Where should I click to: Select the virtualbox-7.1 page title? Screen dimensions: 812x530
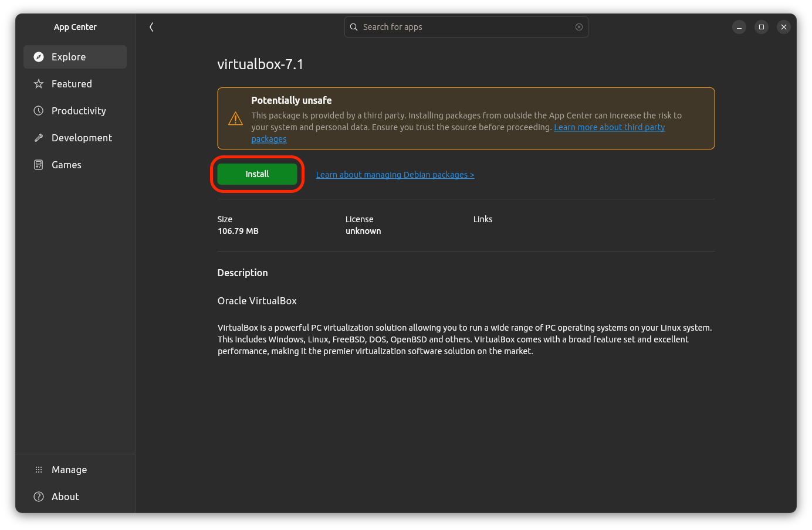point(260,64)
